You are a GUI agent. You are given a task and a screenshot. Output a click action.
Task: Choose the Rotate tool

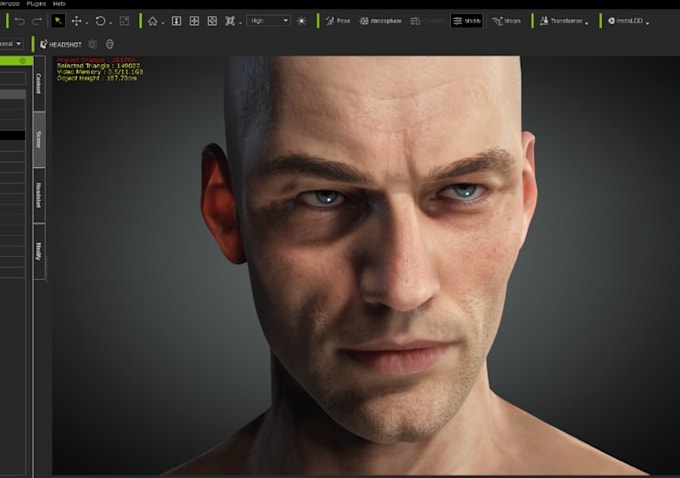100,21
